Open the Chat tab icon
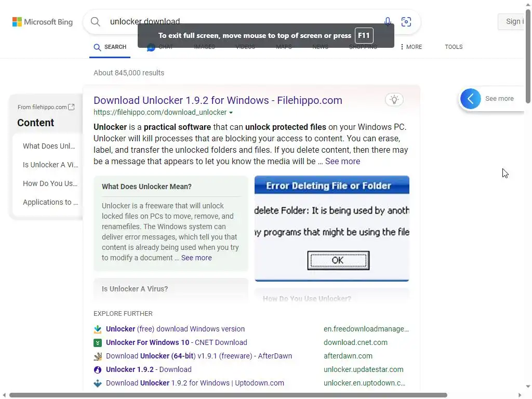Screen dimensions: 532x399 pyautogui.click(x=151, y=47)
